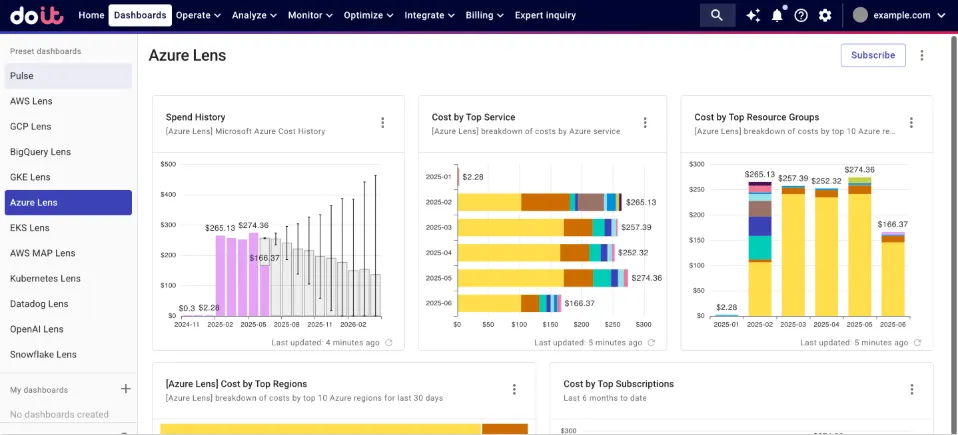Image resolution: width=958 pixels, height=435 pixels.
Task: Open the example.com account dropdown
Action: click(x=910, y=15)
